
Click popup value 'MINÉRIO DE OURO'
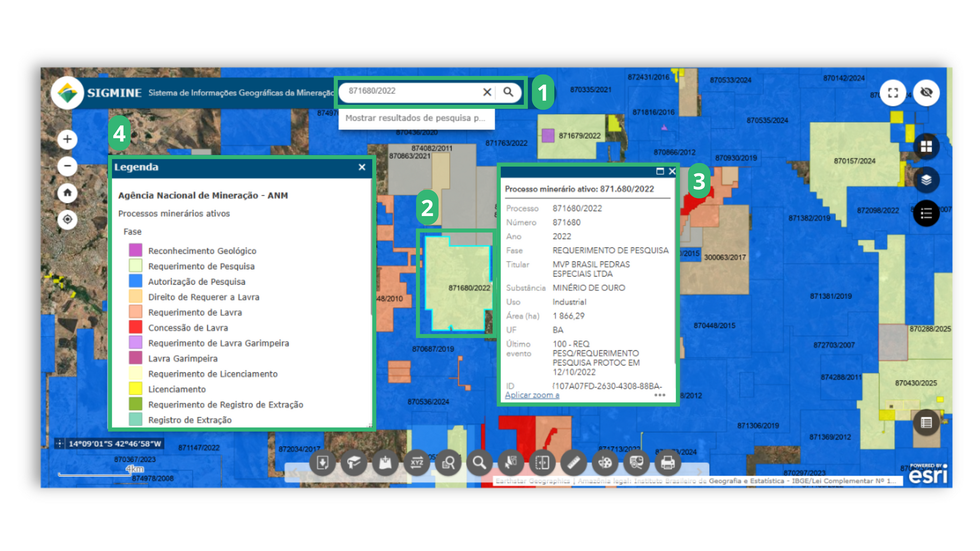point(588,288)
